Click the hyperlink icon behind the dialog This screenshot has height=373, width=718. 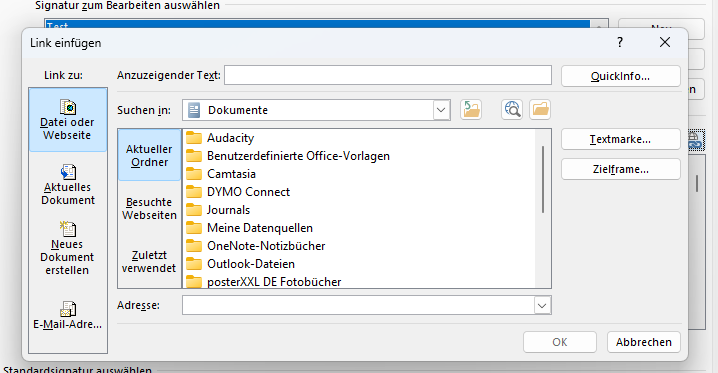(696, 141)
